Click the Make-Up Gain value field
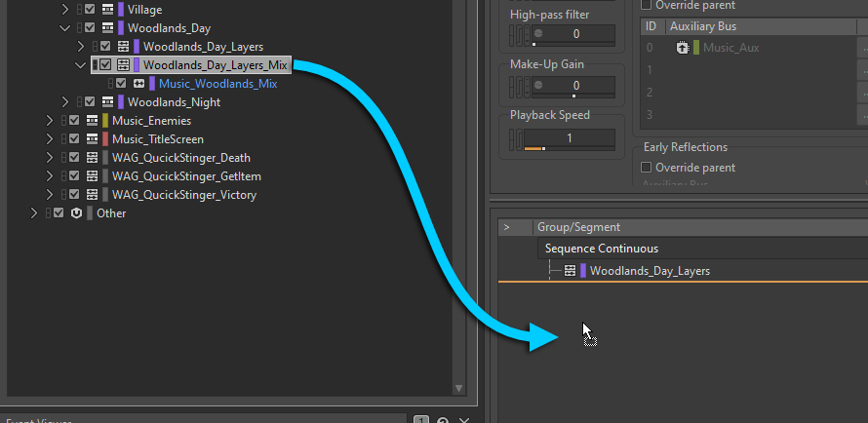The image size is (868, 423). pos(575,86)
